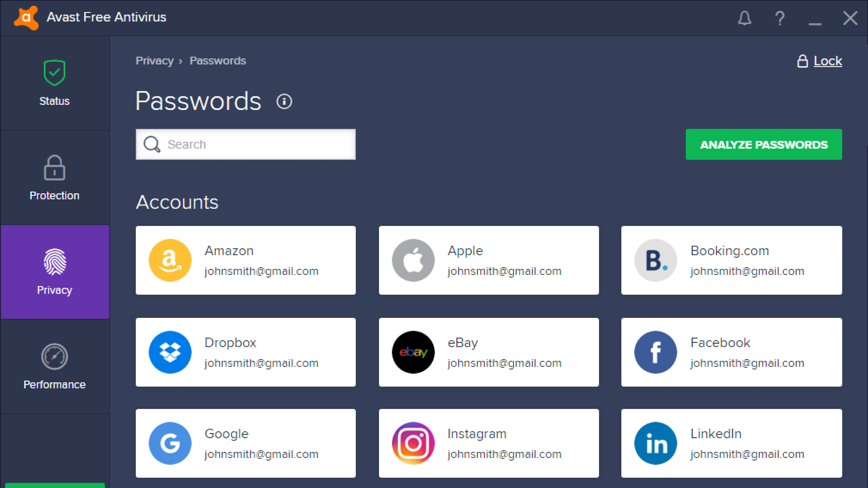Image resolution: width=868 pixels, height=488 pixels.
Task: Open the Booking.com saved account
Action: 731,260
